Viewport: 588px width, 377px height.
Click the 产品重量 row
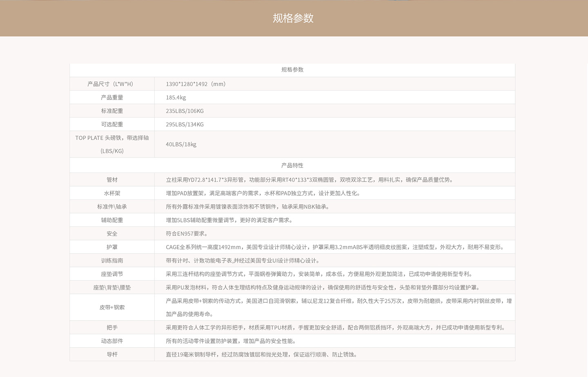pos(112,97)
